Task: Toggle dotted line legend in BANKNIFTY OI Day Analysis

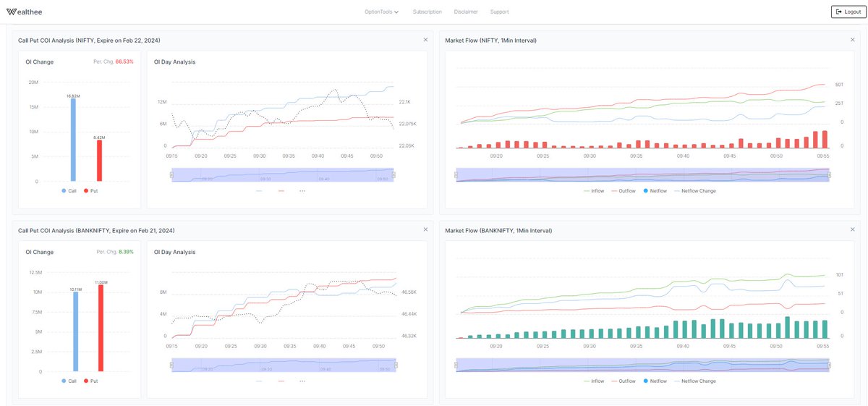Action: pos(302,381)
